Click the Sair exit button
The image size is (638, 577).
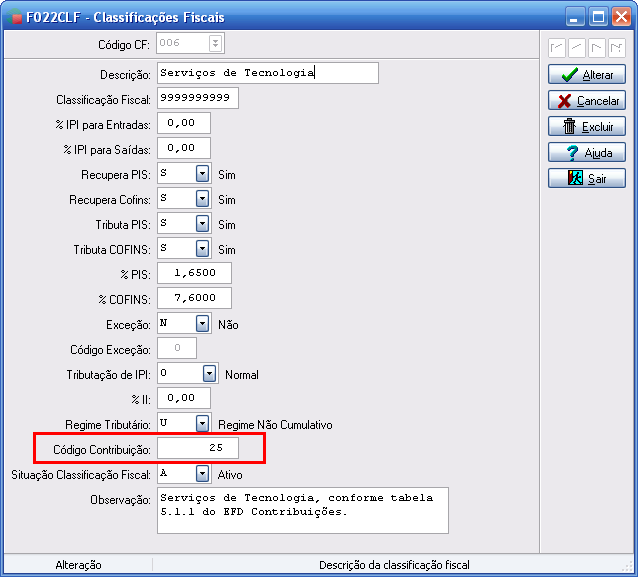tap(587, 178)
